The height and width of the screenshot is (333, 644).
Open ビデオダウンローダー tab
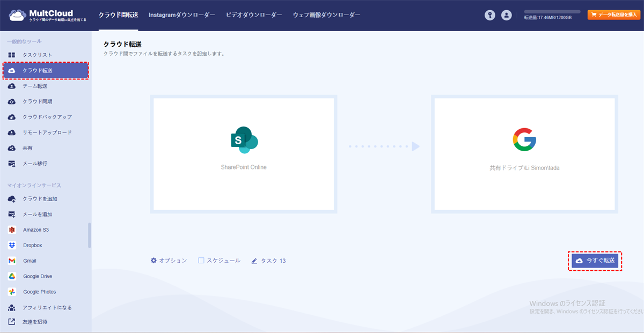pos(254,15)
